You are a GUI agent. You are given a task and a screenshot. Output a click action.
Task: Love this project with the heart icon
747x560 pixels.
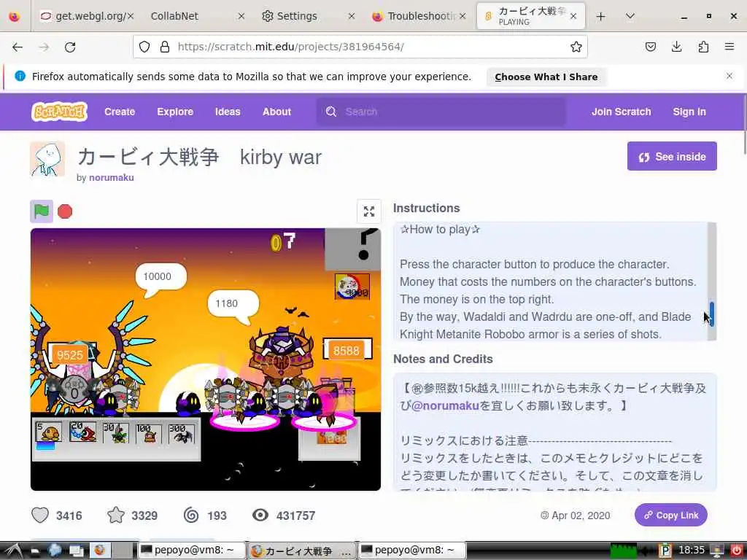[x=40, y=515]
